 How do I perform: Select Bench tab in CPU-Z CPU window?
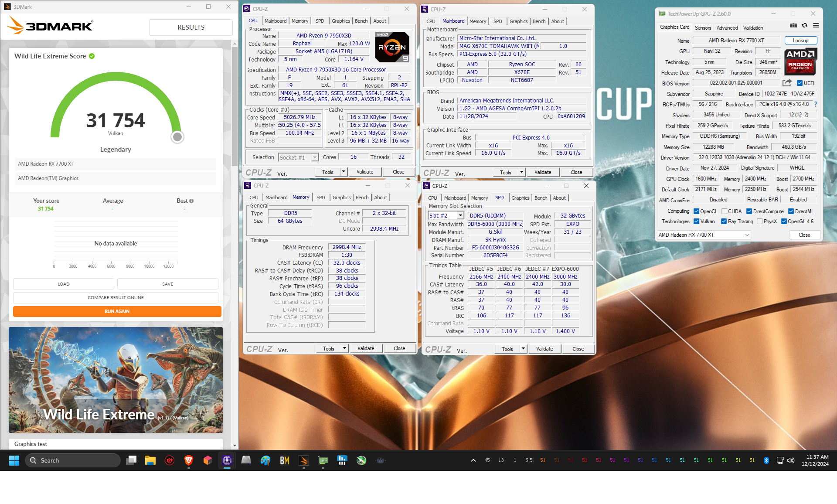coord(361,21)
